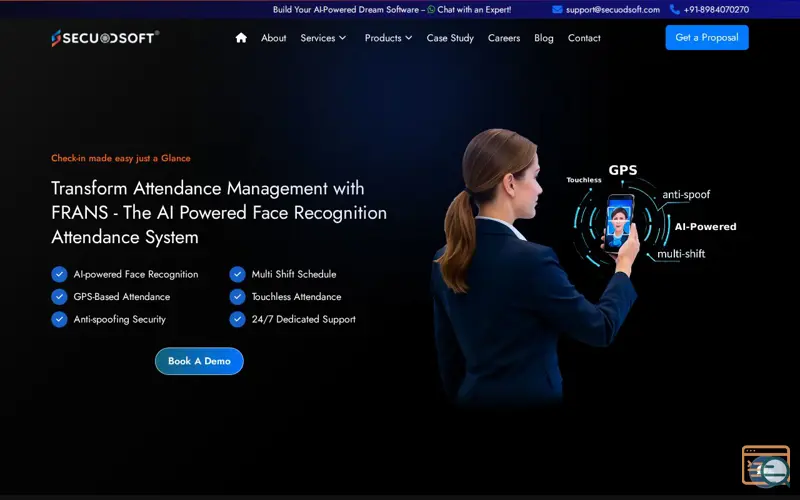Open the Services menu item
The height and width of the screenshot is (500, 800).
click(x=318, y=38)
